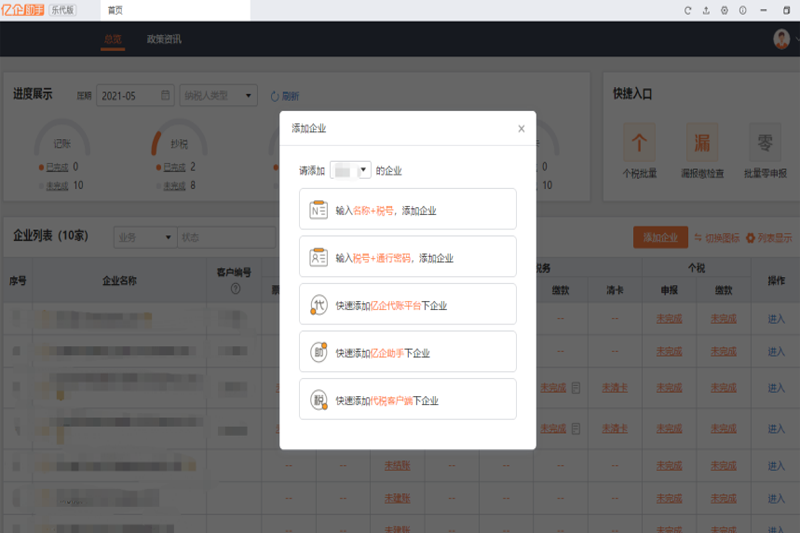Click the 记账 progress gauge
This screenshot has width=800, height=533.
pyautogui.click(x=62, y=138)
